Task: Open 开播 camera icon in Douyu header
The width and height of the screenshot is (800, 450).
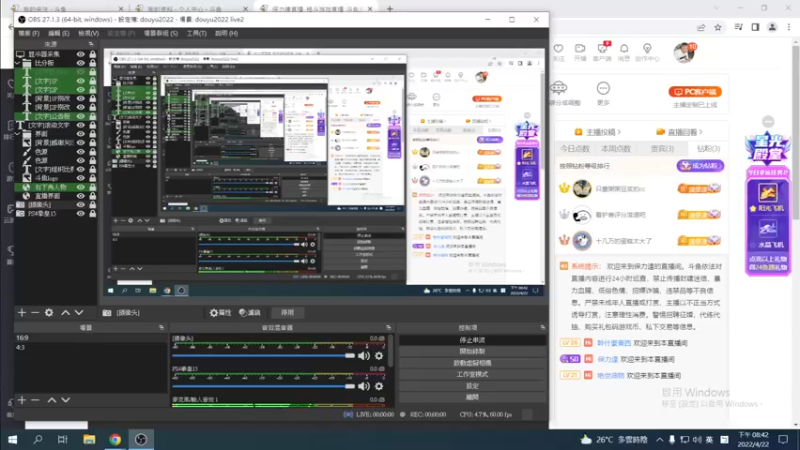Action: [x=580, y=52]
